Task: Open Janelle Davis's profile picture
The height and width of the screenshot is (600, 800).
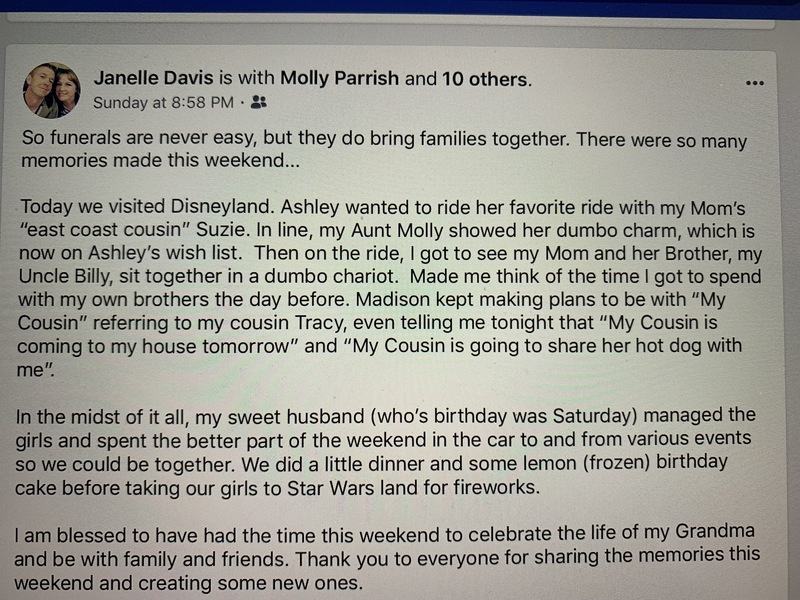Action: pos(52,89)
